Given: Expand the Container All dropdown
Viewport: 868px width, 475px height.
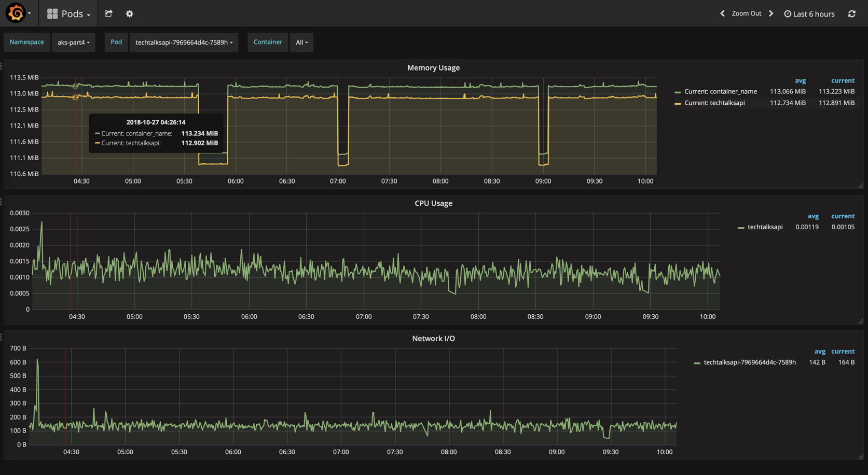Looking at the screenshot, I should click(301, 43).
